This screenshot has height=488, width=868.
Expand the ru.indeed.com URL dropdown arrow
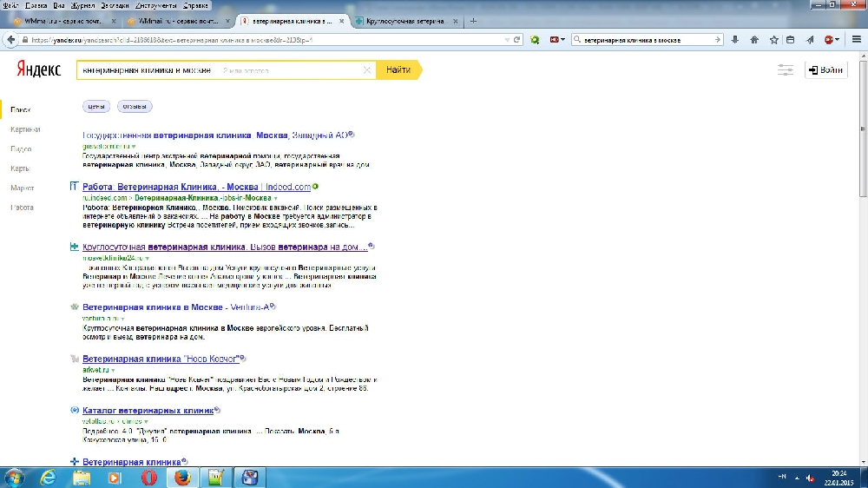[276, 198]
